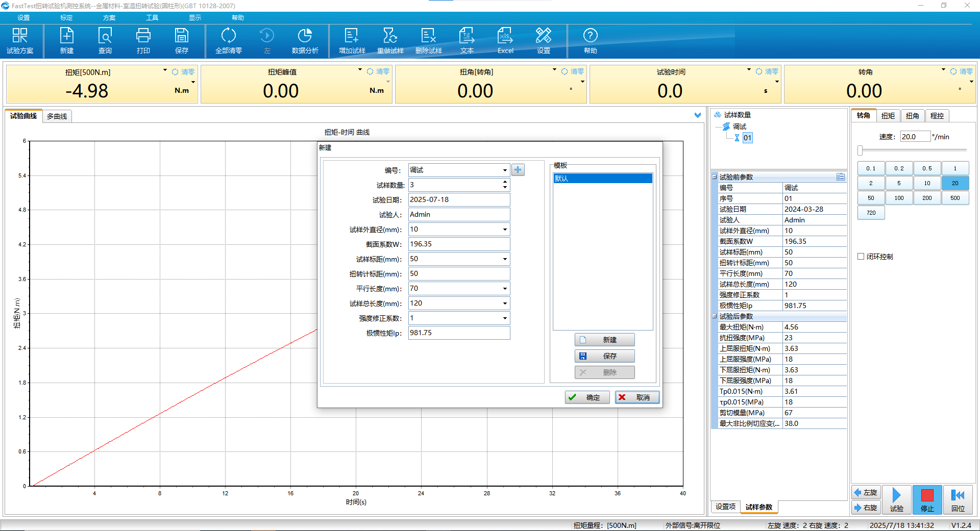Open the 试样总长度 dropdown list

point(505,304)
